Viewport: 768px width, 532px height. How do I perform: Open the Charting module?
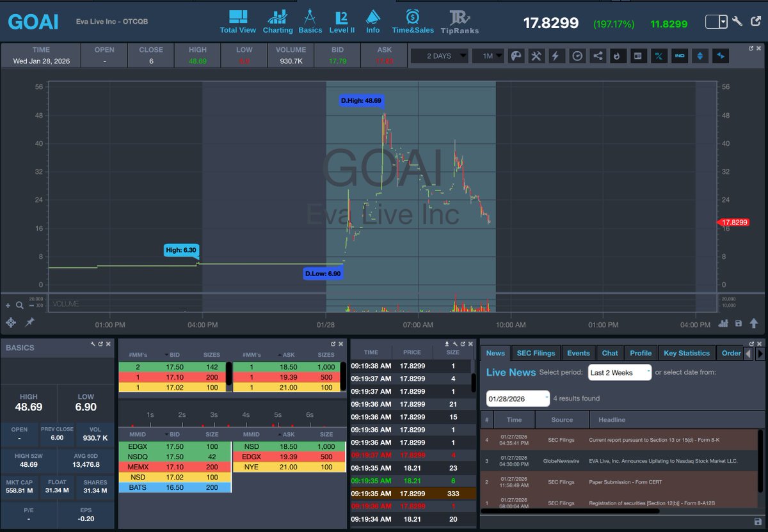(278, 22)
